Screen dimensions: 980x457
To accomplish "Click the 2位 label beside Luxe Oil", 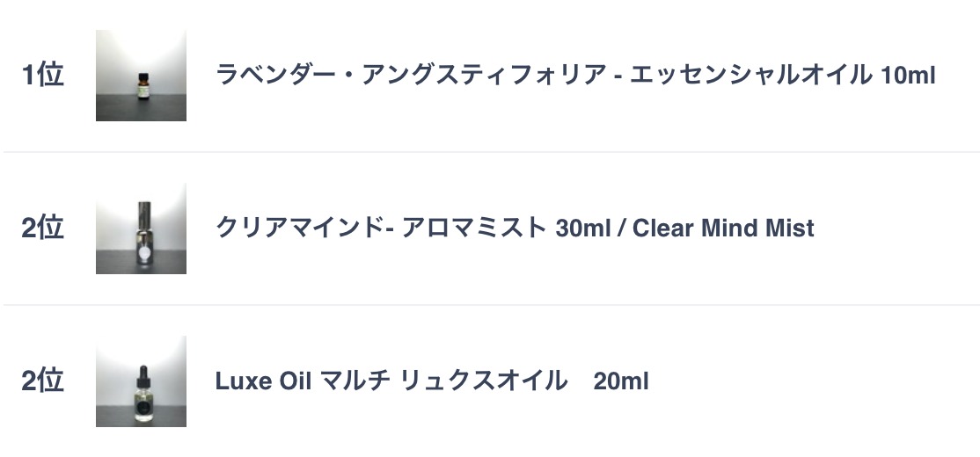I will coord(42,381).
